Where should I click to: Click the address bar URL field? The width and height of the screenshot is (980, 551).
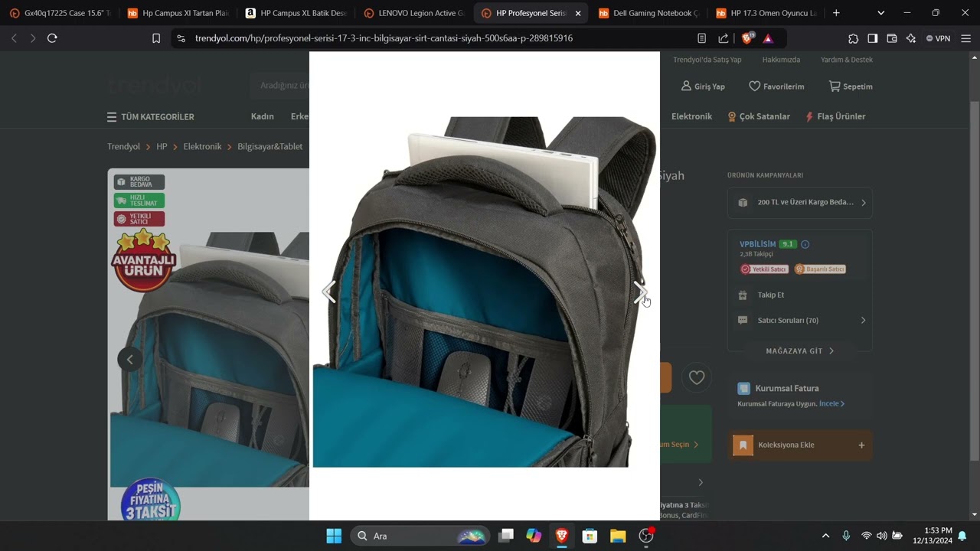click(383, 38)
